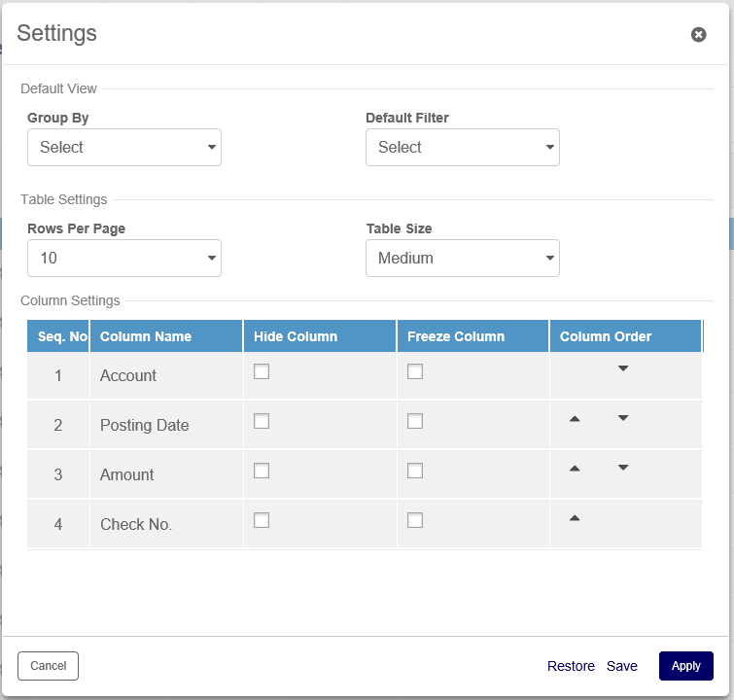Move Posting Date column up
This screenshot has width=734, height=700.
(575, 419)
